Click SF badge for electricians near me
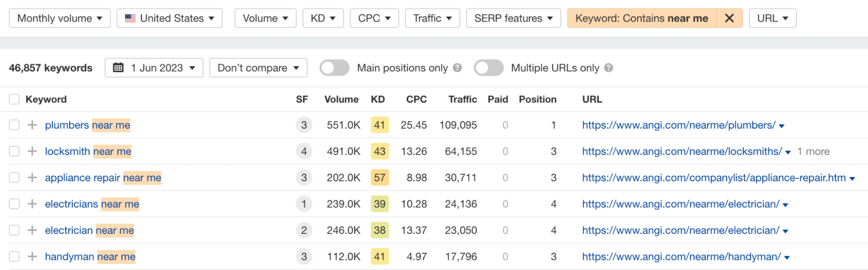 point(304,204)
